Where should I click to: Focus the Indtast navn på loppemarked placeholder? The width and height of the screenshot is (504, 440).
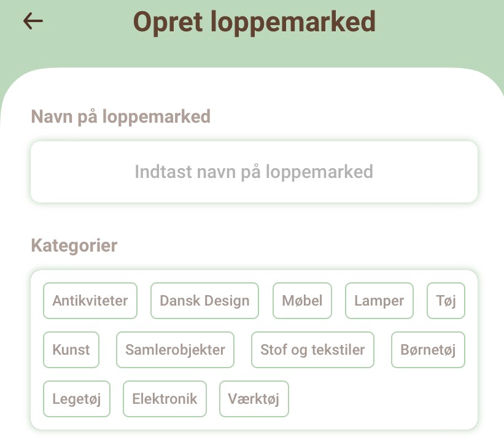point(254,172)
